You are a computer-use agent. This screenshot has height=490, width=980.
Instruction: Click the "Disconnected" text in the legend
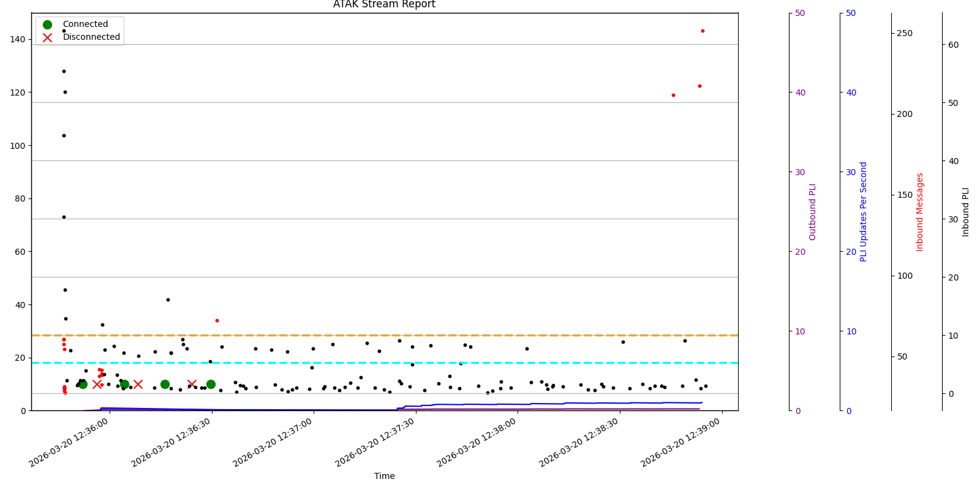[91, 37]
